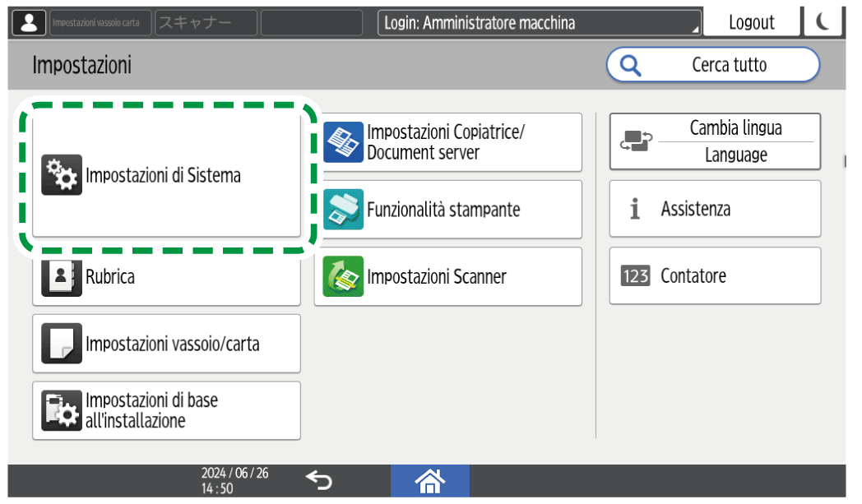Open Impostazioni di base all'installazione
Screen dimensions: 862x504
(167, 410)
